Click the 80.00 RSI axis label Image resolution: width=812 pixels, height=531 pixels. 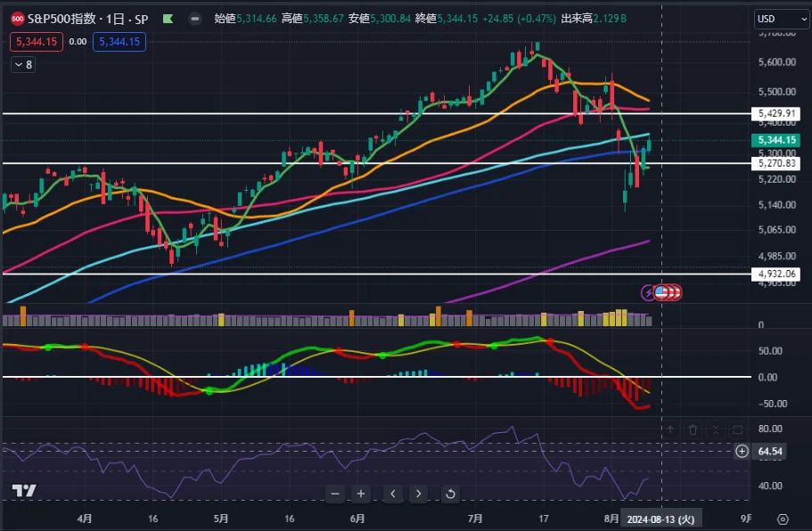point(770,429)
